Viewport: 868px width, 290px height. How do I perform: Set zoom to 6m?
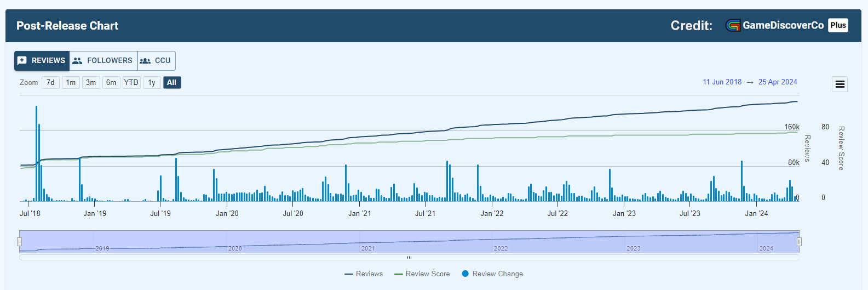tap(111, 83)
